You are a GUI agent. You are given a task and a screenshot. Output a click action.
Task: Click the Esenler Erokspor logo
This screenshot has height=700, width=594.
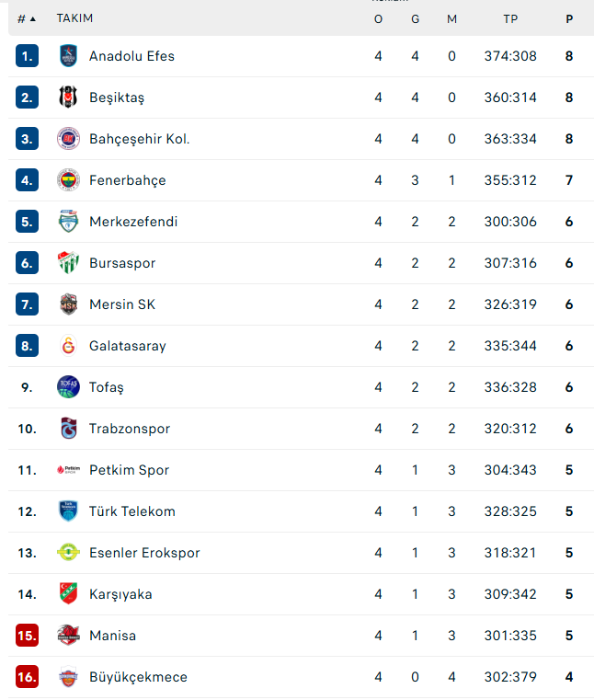[69, 553]
